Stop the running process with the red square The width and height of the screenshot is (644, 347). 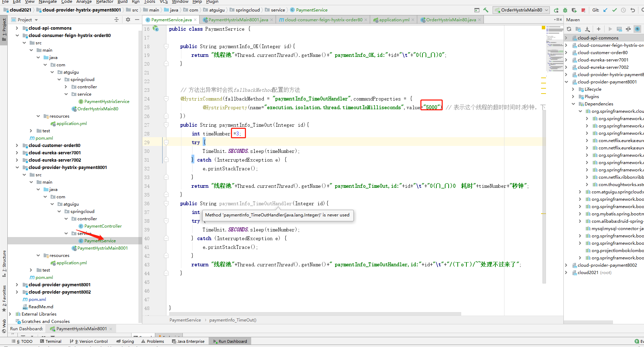tap(583, 10)
